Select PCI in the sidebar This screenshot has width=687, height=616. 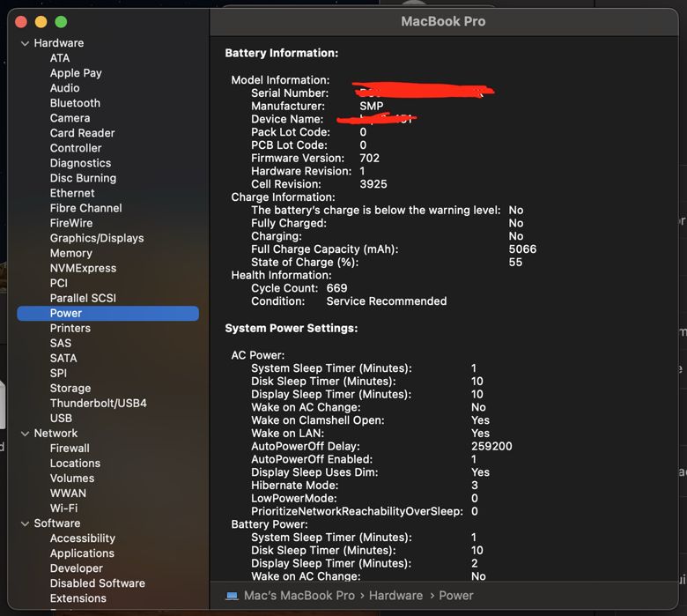click(x=59, y=283)
